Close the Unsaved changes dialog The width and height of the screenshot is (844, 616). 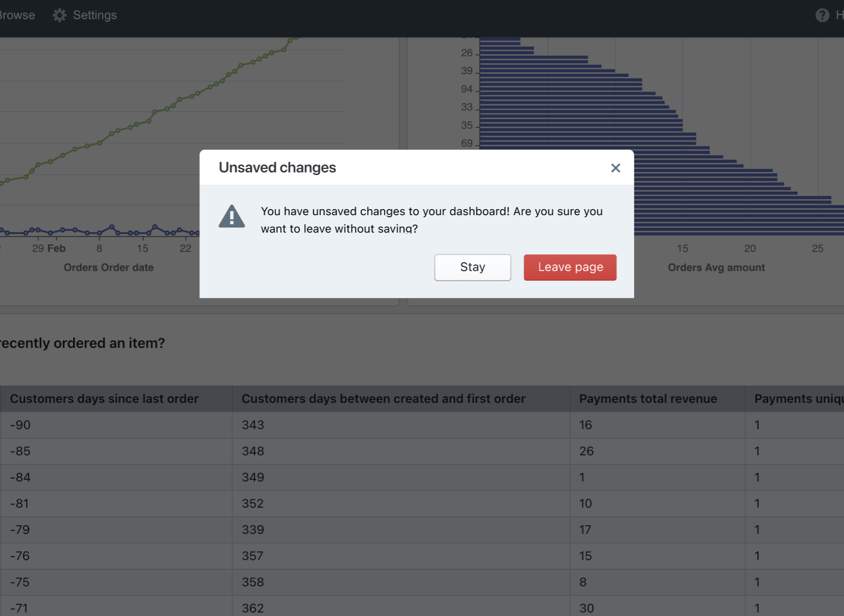[615, 167]
